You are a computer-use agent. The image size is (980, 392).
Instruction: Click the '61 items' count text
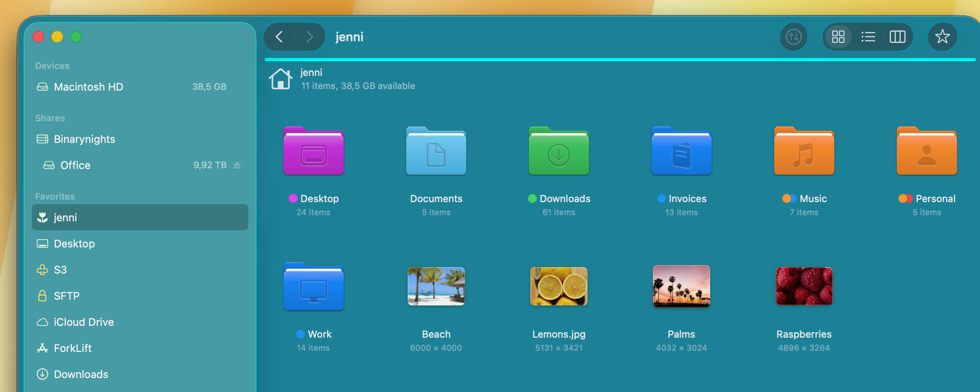point(559,212)
